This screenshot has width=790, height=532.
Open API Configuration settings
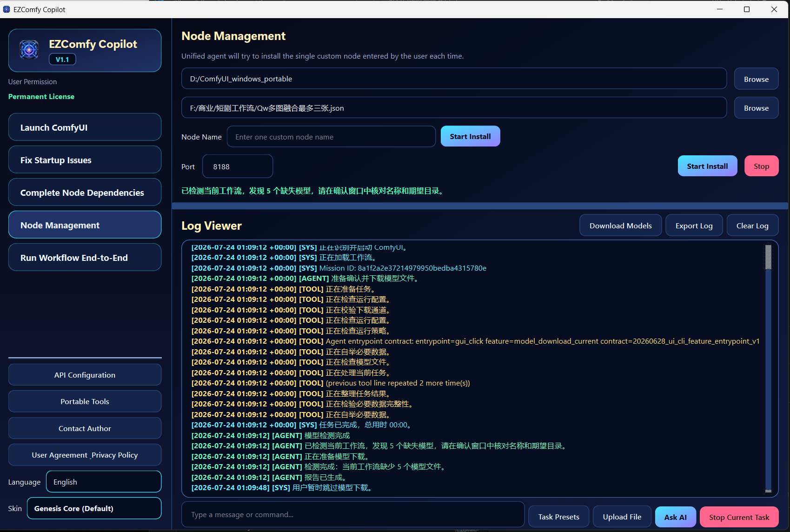(x=85, y=375)
